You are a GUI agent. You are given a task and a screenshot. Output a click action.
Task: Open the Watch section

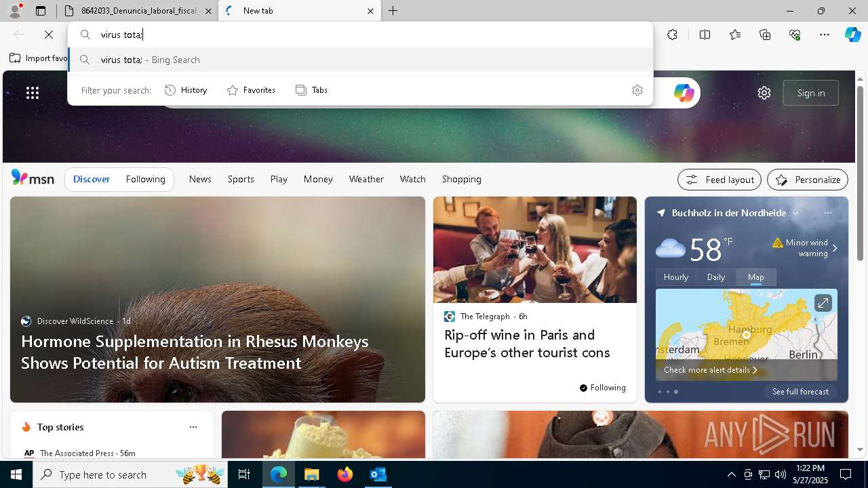413,179
